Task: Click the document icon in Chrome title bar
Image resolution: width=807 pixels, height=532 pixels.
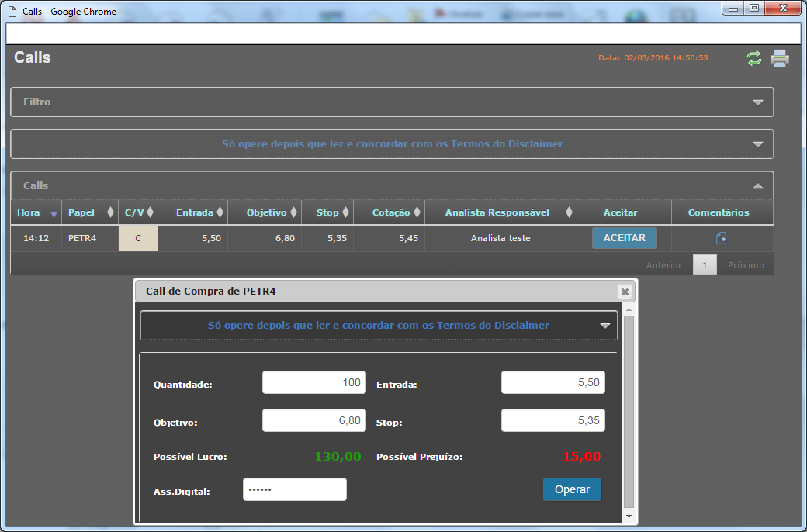Action: click(13, 12)
